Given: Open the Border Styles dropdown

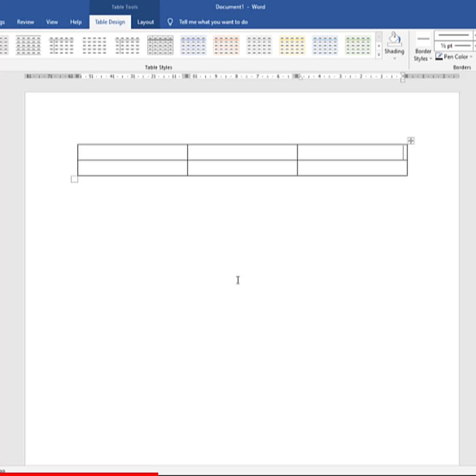Looking at the screenshot, I should pos(423,55).
